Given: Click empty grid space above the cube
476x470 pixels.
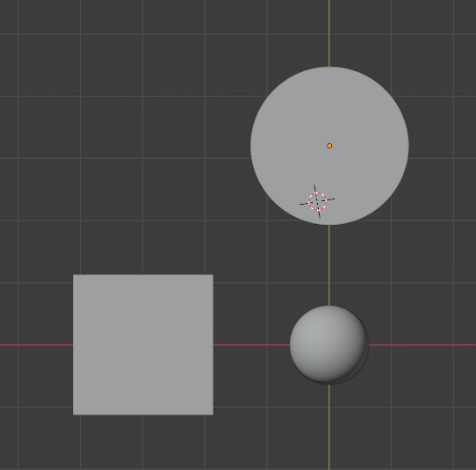Looking at the screenshot, I should click(142, 188).
